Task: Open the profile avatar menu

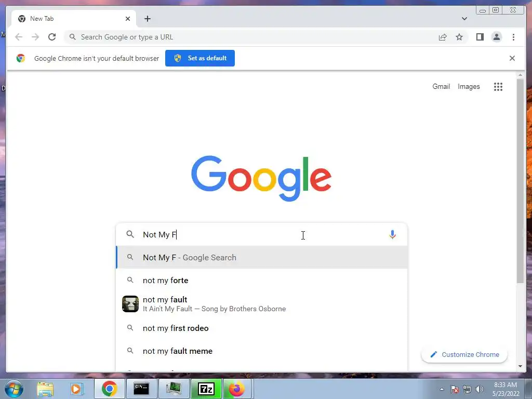Action: [x=496, y=37]
